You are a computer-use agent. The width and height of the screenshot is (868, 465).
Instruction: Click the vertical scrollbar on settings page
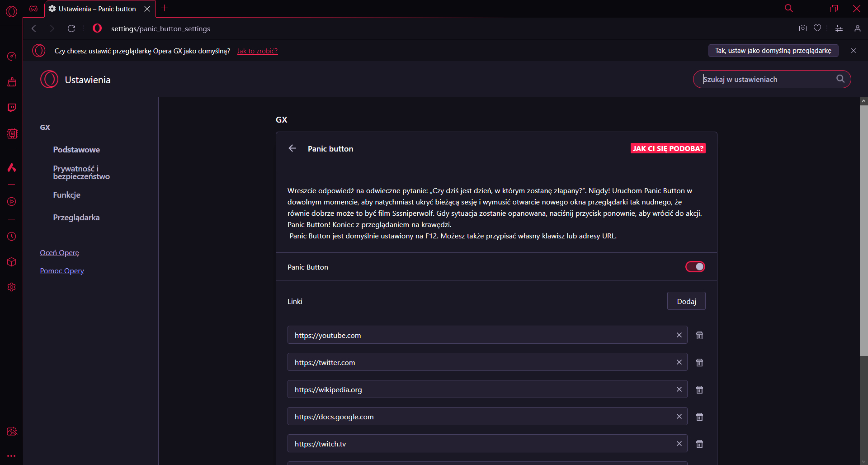863,226
